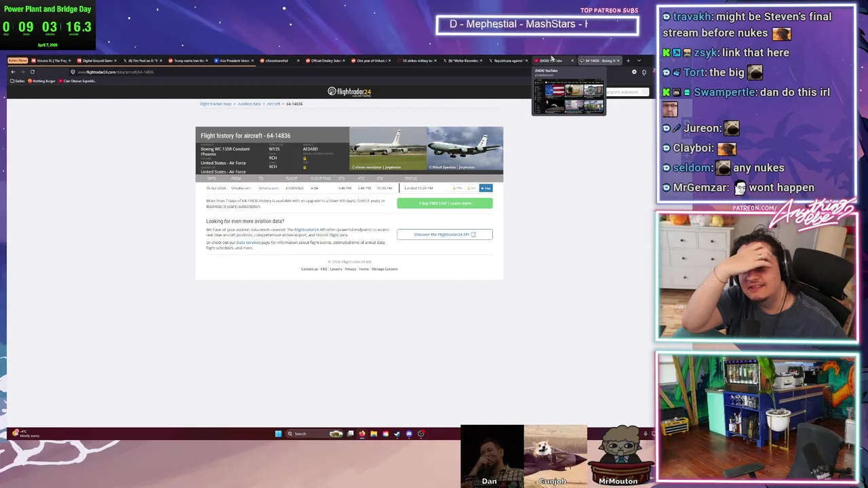Click the Contact us footer link
The height and width of the screenshot is (488, 868).
[x=309, y=269]
